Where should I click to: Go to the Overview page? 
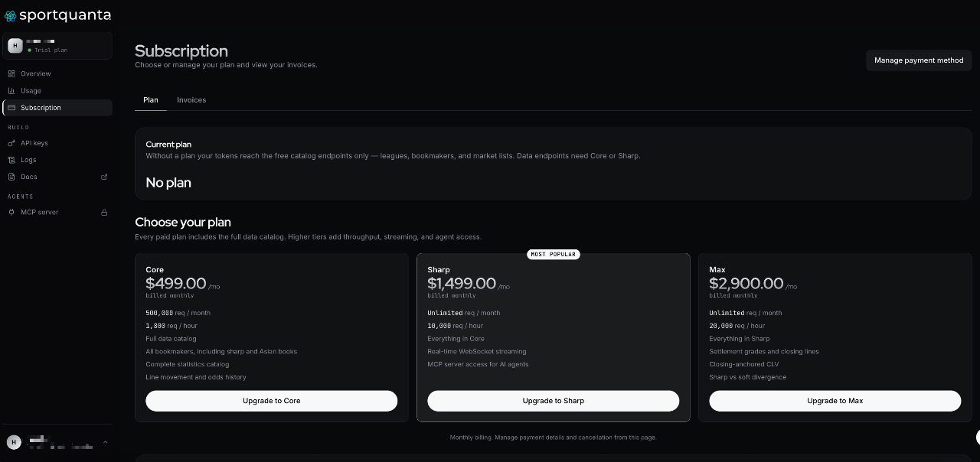pyautogui.click(x=57, y=73)
